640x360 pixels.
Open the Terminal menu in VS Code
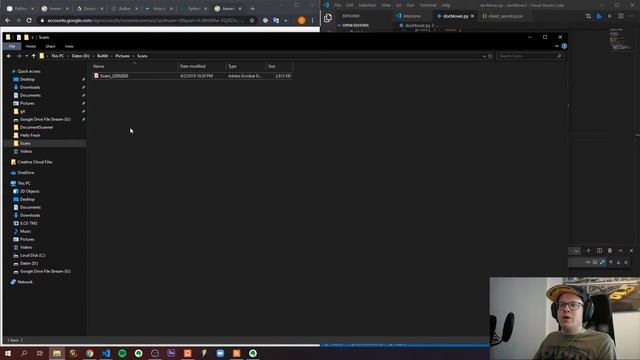(428, 5)
